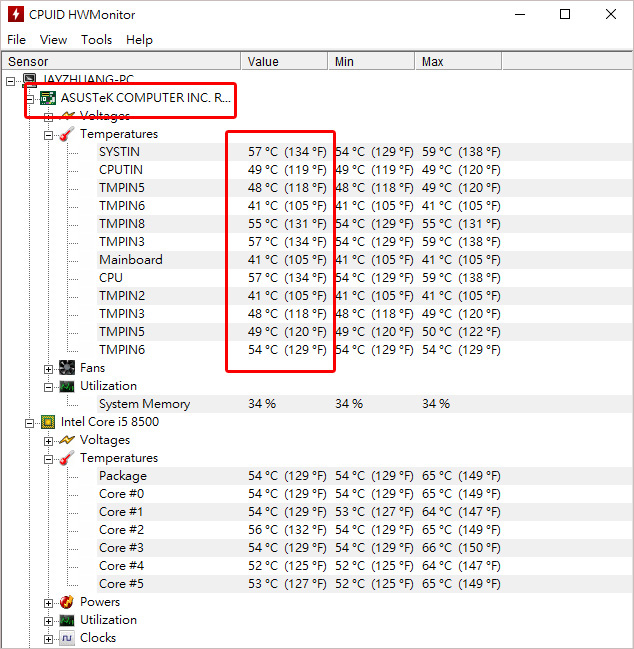The image size is (634, 649).
Task: Collapse the Intel Core i5 8500 node
Action: tap(29, 423)
